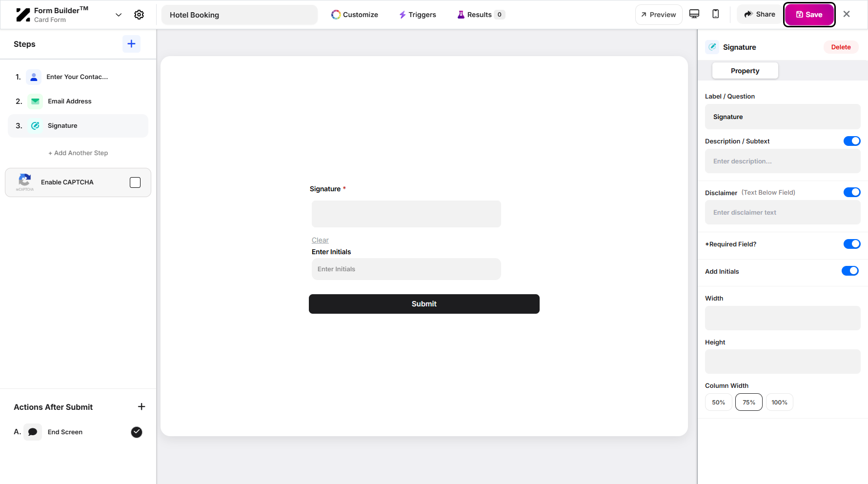Click the End Screen checkmark icon
Screen dimensions: 868x484
click(x=137, y=432)
